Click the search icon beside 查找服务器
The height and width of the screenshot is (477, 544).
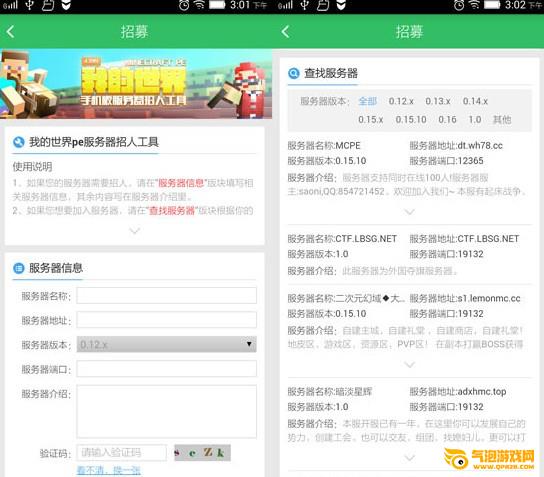tap(294, 73)
